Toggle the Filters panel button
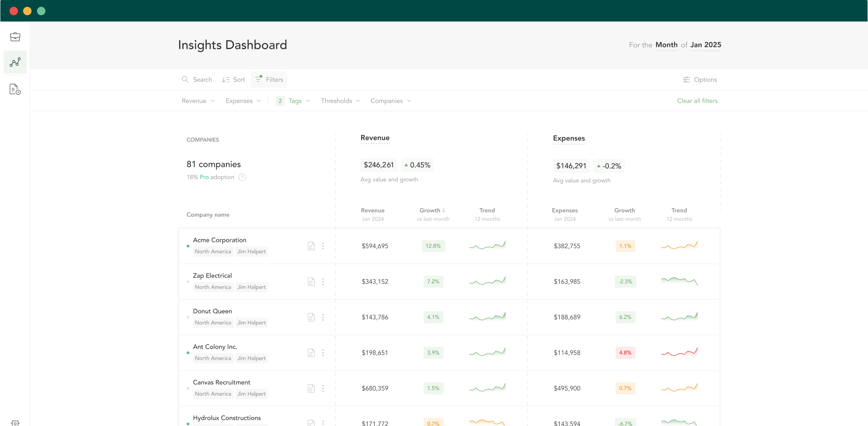The image size is (868, 426). point(269,80)
